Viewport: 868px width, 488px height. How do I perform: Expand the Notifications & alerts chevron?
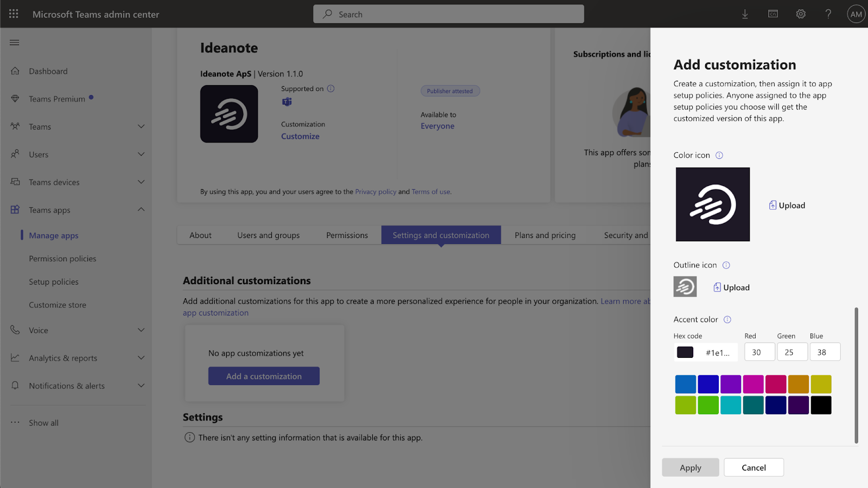141,386
